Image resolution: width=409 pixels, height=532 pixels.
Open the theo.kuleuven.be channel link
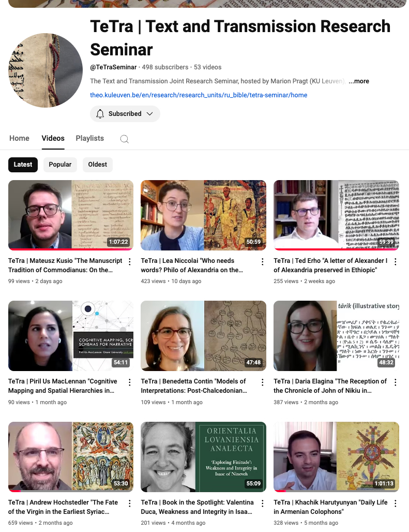click(x=199, y=95)
